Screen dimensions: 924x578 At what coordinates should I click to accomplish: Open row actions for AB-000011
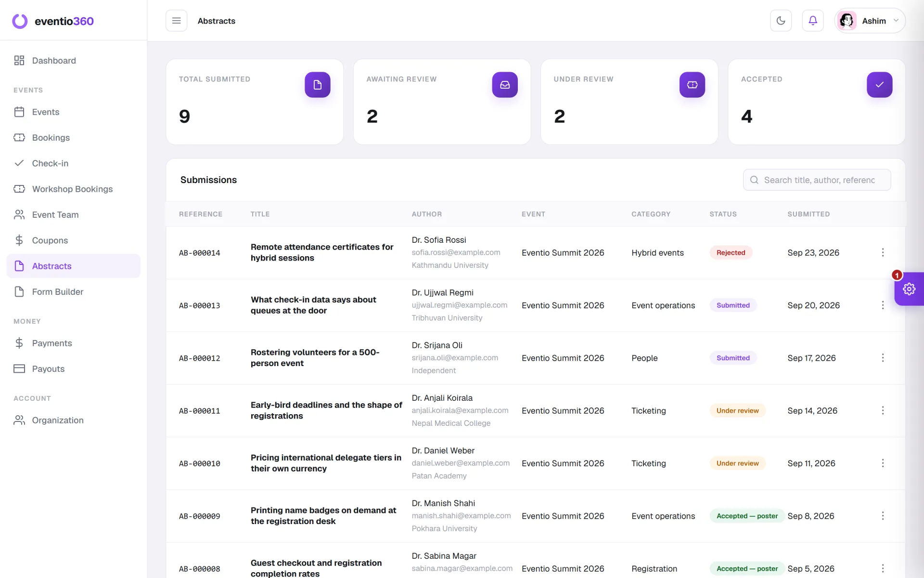[883, 410]
